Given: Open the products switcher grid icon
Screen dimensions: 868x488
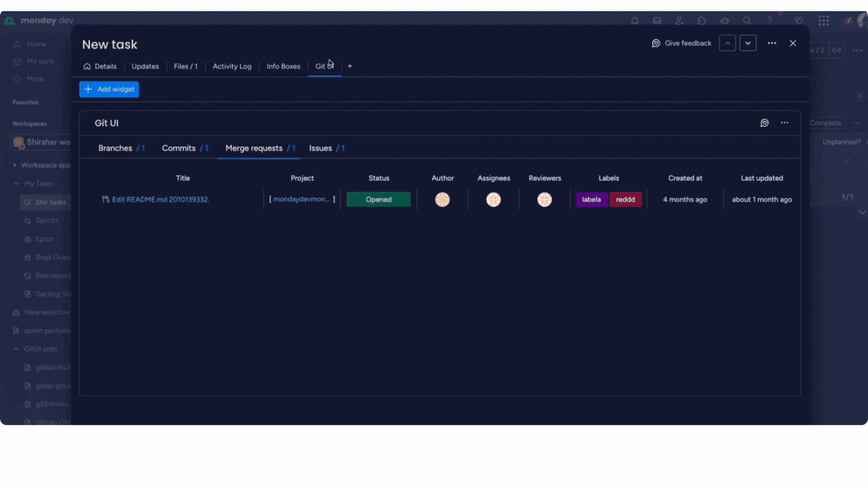Looking at the screenshot, I should coord(824,21).
